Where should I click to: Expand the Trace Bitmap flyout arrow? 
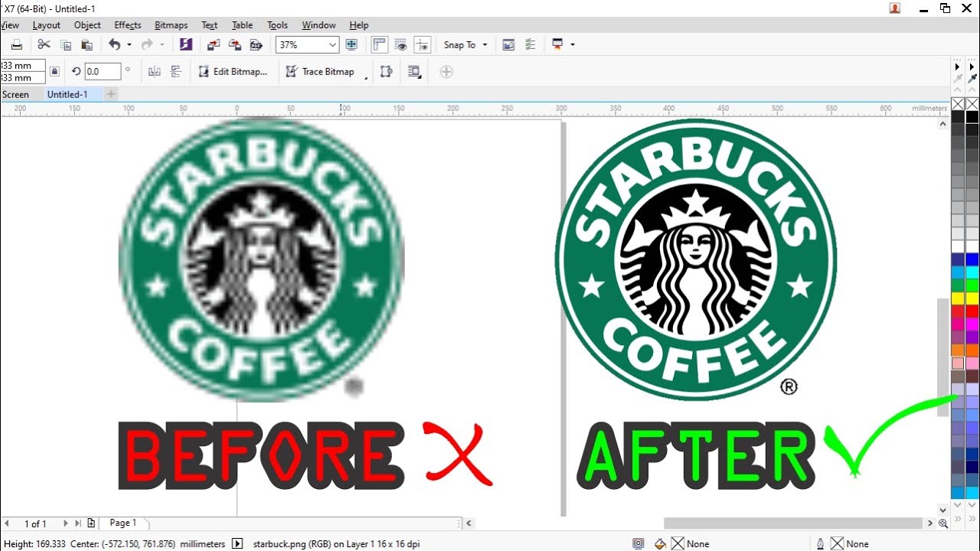pyautogui.click(x=365, y=79)
